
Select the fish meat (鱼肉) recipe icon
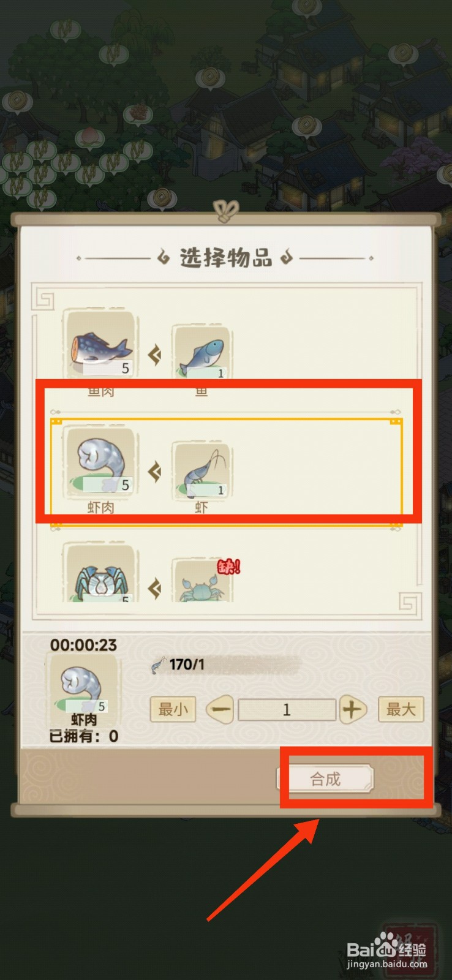100,345
